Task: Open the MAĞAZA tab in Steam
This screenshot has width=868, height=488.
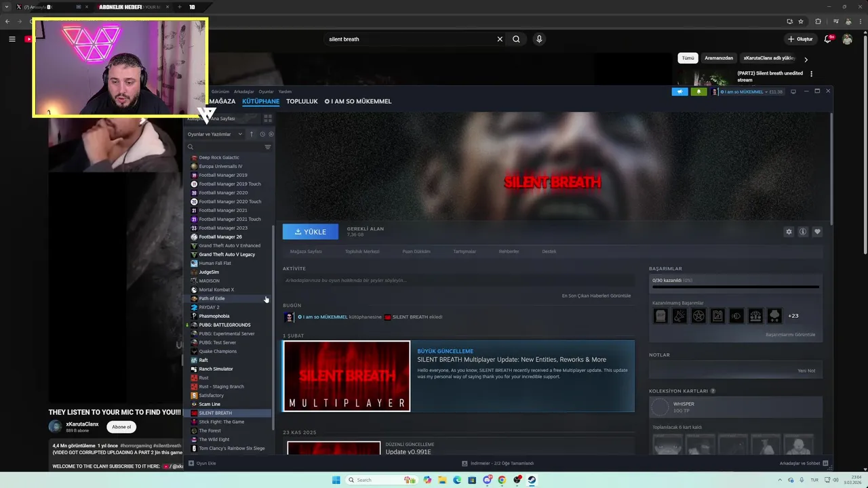Action: (222, 101)
